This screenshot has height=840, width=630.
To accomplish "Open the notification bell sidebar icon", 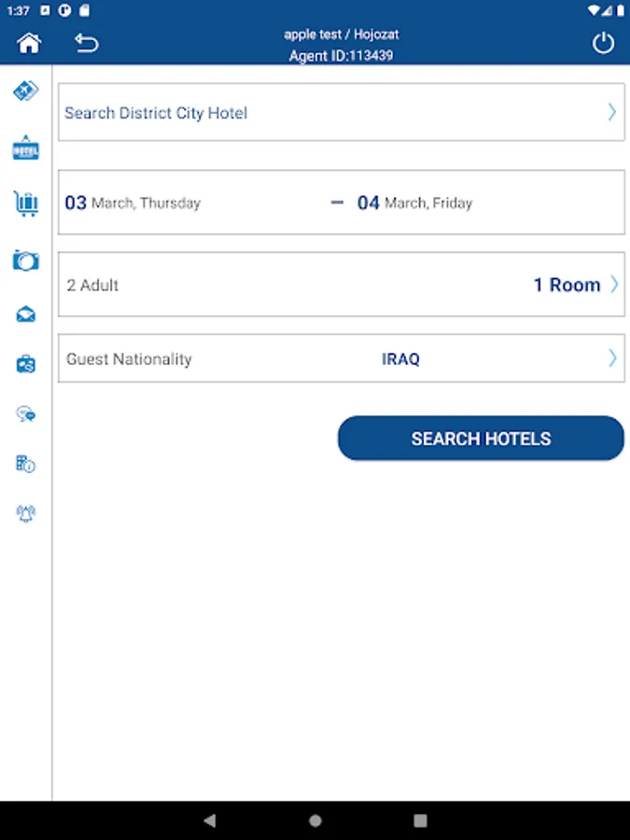I will click(26, 513).
